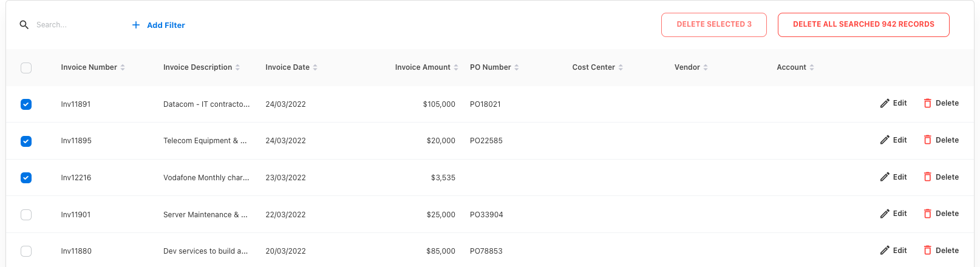Uncheck the Inv11891 row checkbox
This screenshot has width=980, height=267.
coord(26,104)
